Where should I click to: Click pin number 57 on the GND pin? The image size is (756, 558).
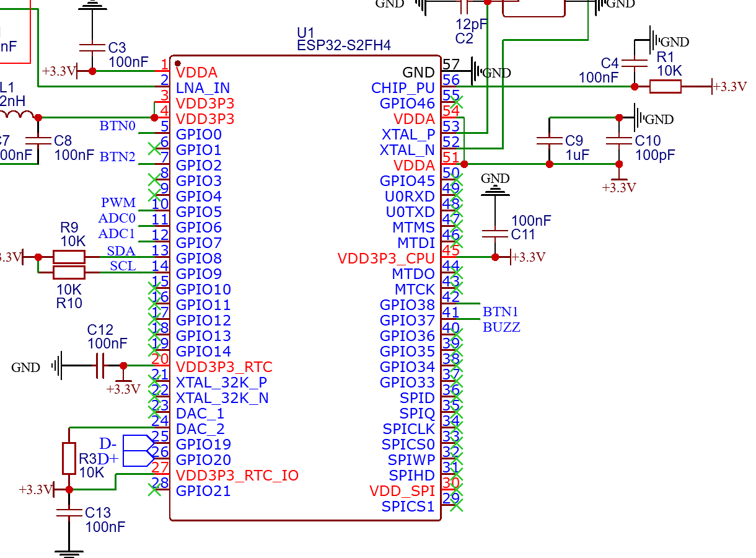[x=451, y=64]
